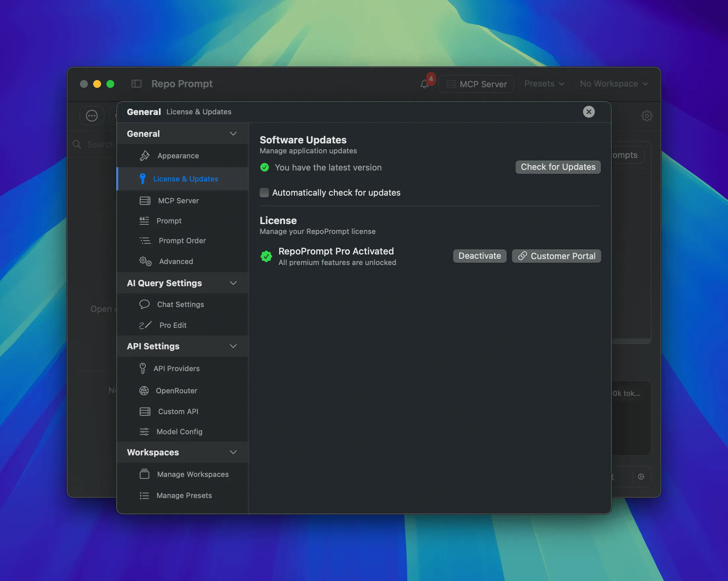
Task: Click the paintbrush icon beside Appearance
Action: pyautogui.click(x=145, y=156)
